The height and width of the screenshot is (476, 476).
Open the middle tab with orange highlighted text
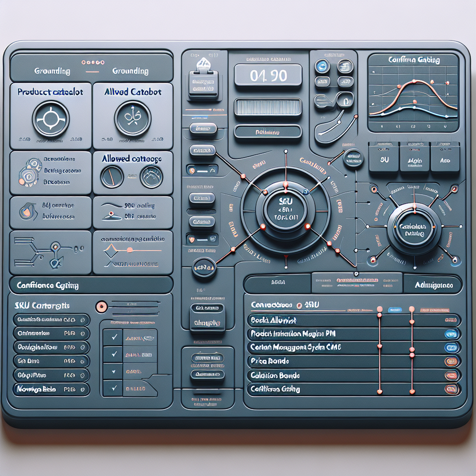tap(357, 283)
